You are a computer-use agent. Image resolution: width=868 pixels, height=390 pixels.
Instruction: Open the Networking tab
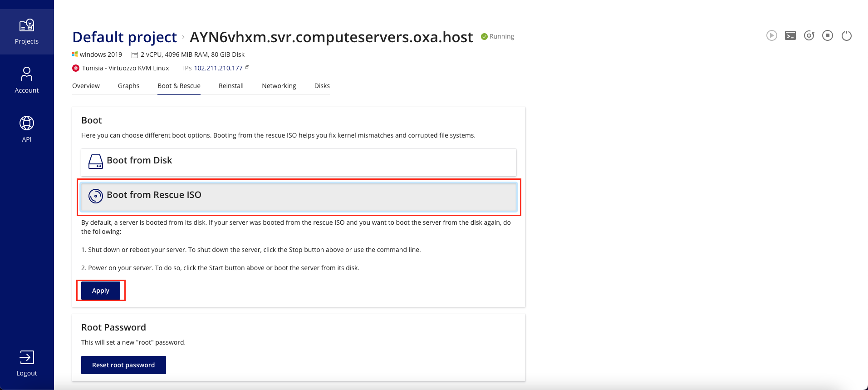tap(279, 86)
